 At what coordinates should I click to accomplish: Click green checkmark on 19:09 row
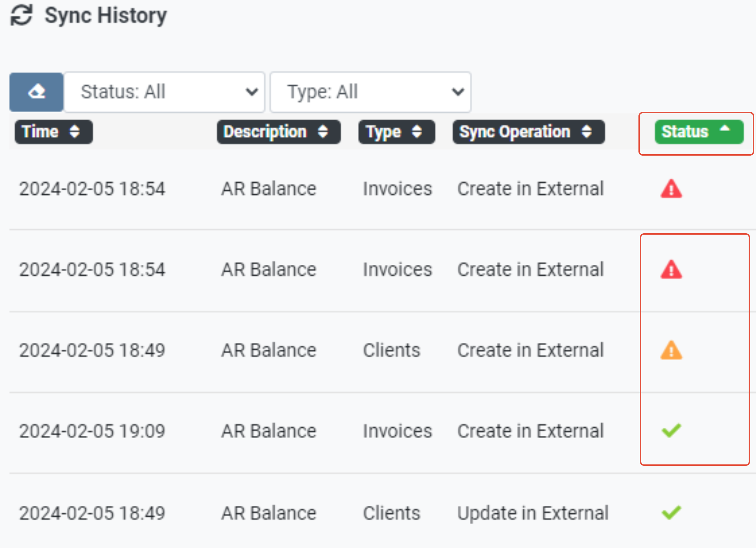click(671, 430)
